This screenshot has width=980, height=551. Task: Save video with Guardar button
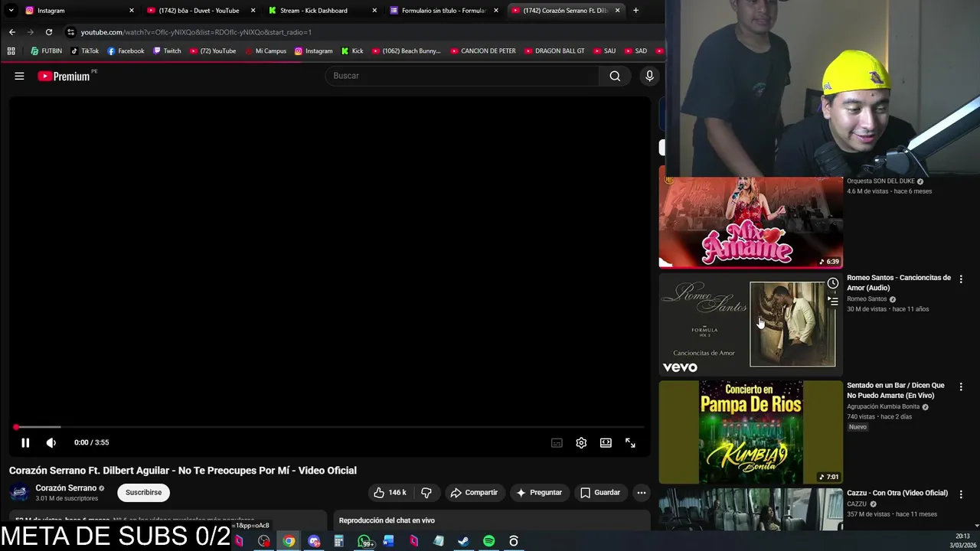[600, 492]
